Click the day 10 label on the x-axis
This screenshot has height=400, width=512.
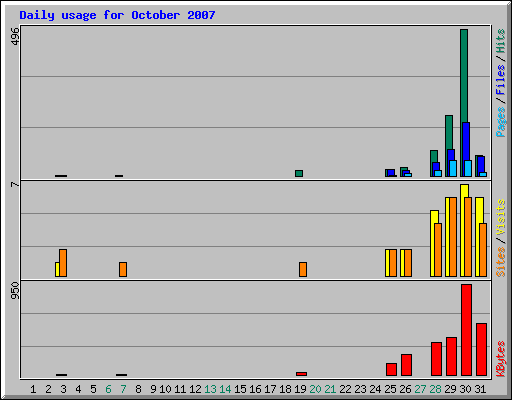point(165,389)
